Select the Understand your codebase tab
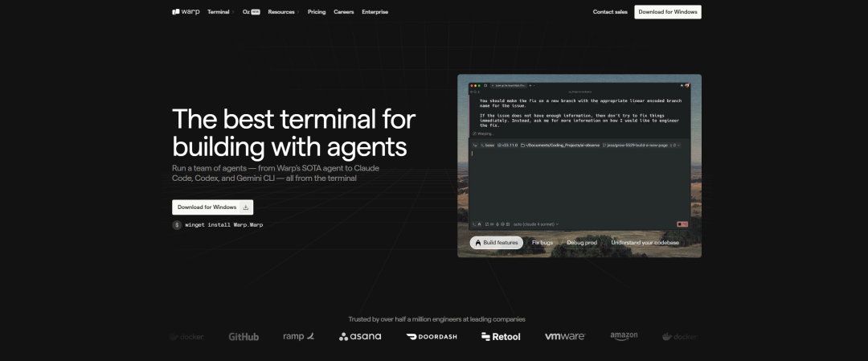The width and height of the screenshot is (868, 361). point(645,243)
